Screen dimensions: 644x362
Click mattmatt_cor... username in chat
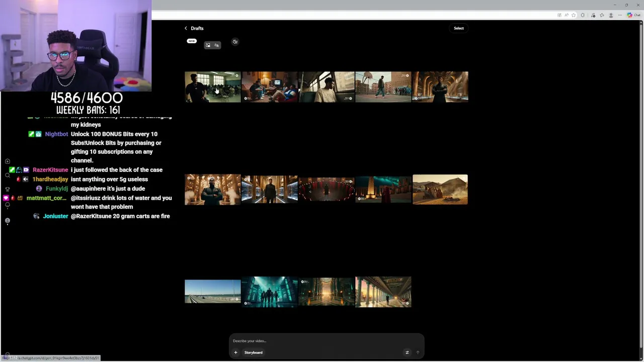(46, 198)
